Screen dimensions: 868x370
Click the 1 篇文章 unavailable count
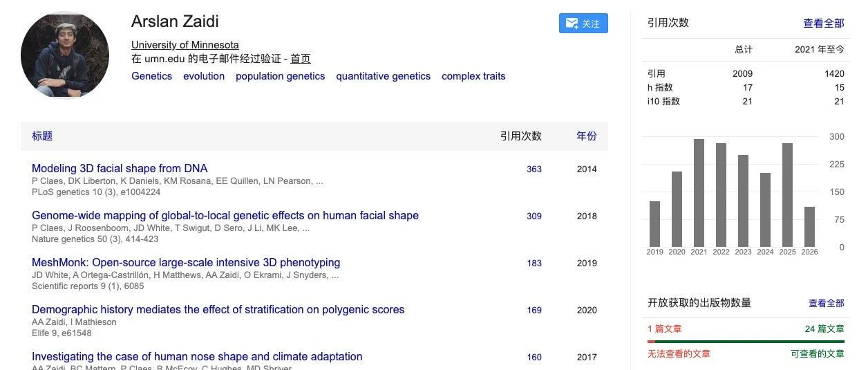pyautogui.click(x=664, y=329)
